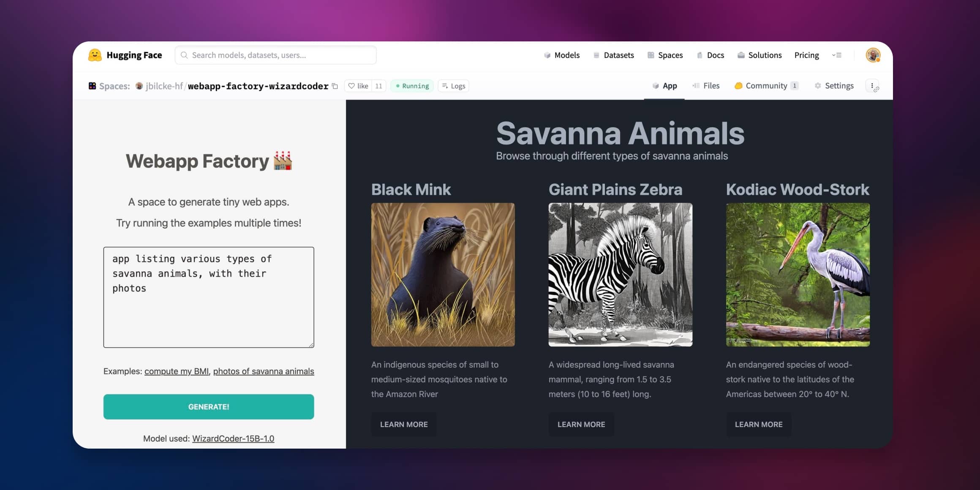Viewport: 980px width, 490px height.
Task: Open the WizardCoder-15B-1.0 model link
Action: (233, 438)
